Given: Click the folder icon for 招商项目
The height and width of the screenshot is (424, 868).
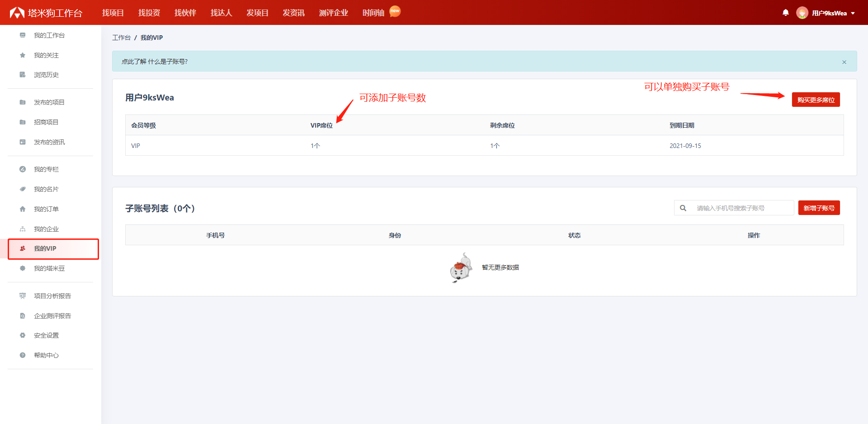Looking at the screenshot, I should (x=23, y=122).
